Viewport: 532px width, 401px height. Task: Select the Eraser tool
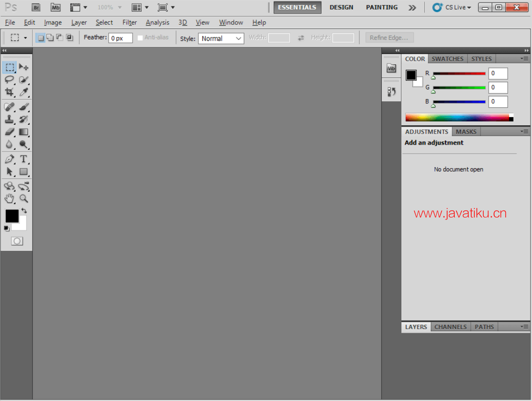point(9,132)
